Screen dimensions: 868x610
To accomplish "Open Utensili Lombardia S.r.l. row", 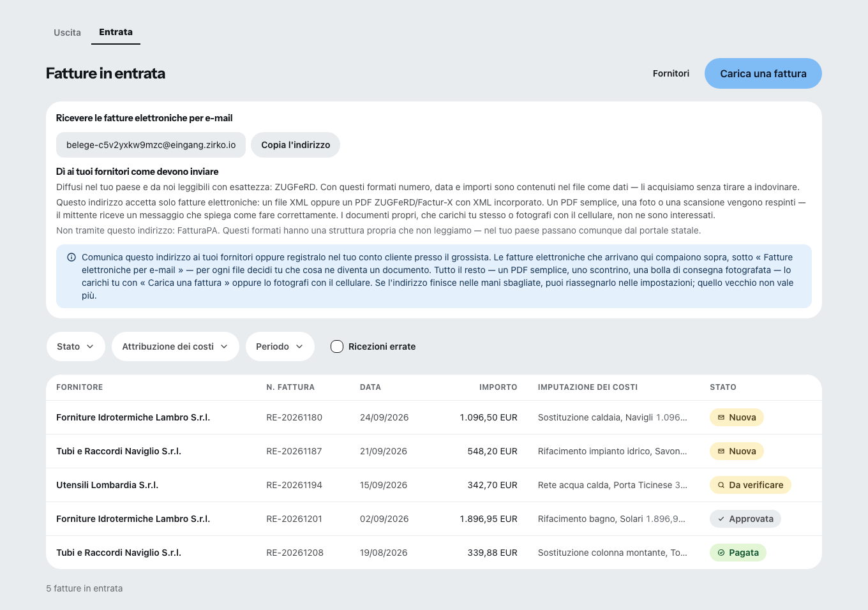I will [x=434, y=485].
